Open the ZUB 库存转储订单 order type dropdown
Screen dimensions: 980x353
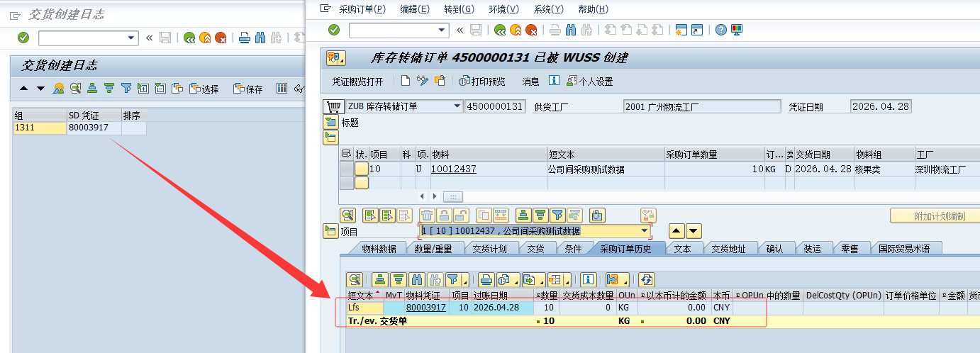tap(457, 106)
